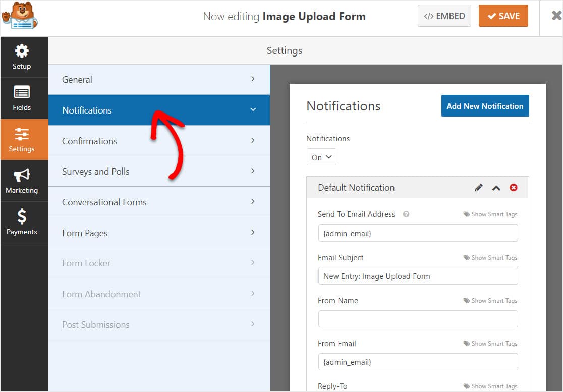Show Smart Tags for Reply-To
The height and width of the screenshot is (392, 563).
(x=490, y=386)
